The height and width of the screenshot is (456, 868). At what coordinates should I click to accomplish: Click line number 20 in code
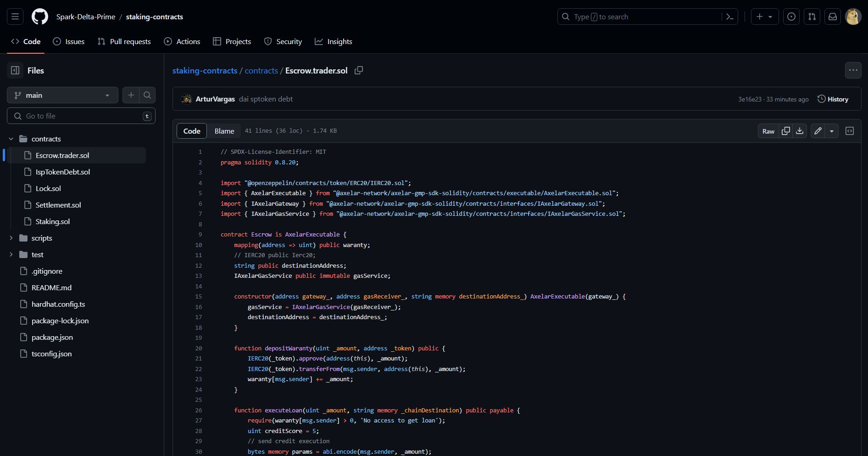tap(198, 348)
